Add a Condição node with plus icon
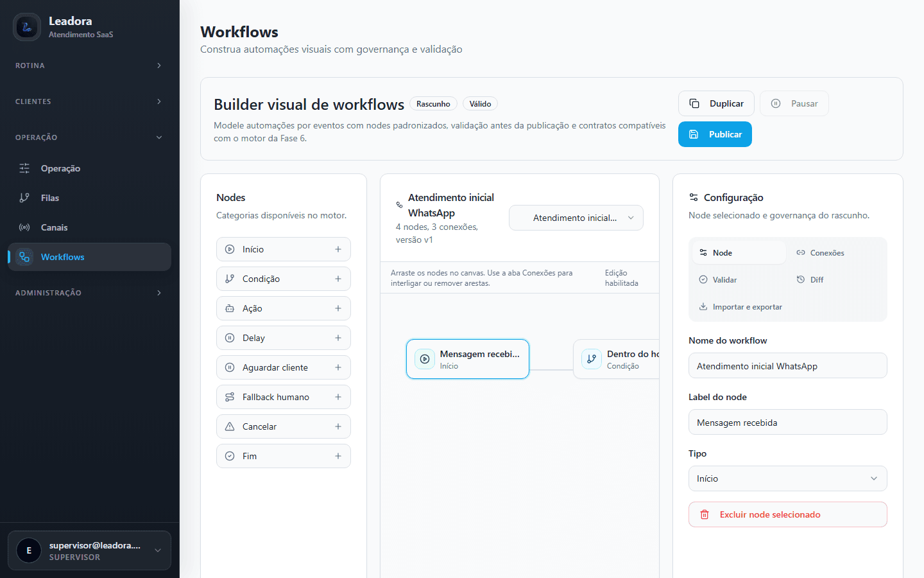Viewport: 924px width, 578px height. click(338, 279)
